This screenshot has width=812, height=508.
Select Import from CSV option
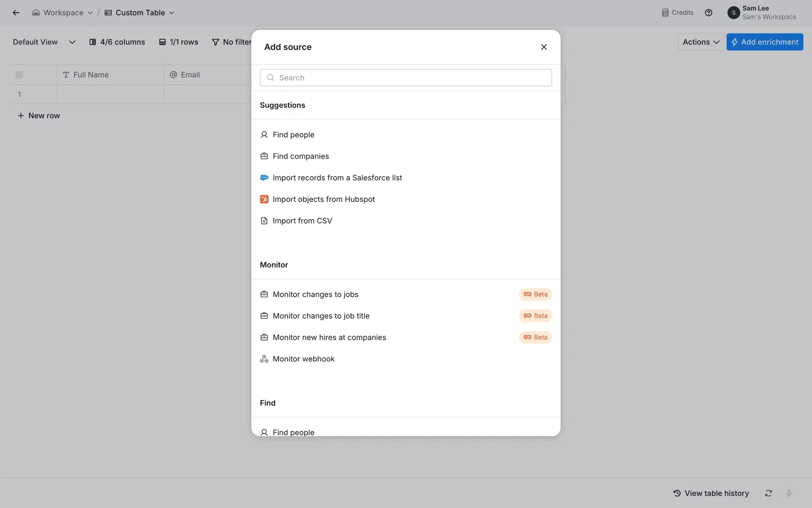[302, 221]
